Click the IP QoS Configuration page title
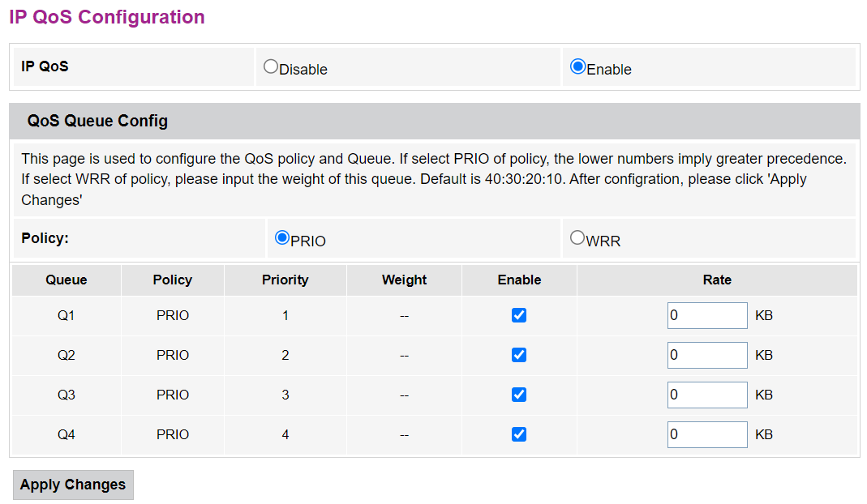Viewport: 867px width, 504px height. click(107, 17)
